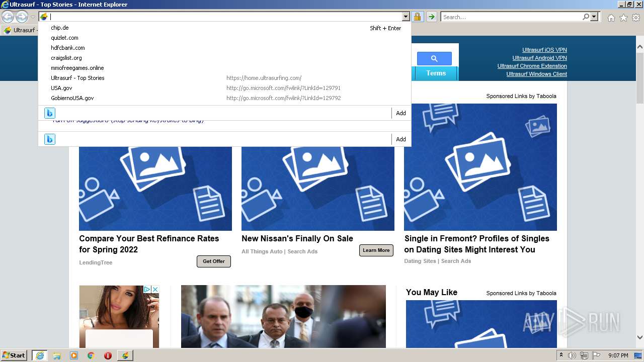Select the Ultrasurf browser tab
644x362 pixels.
coord(20,30)
